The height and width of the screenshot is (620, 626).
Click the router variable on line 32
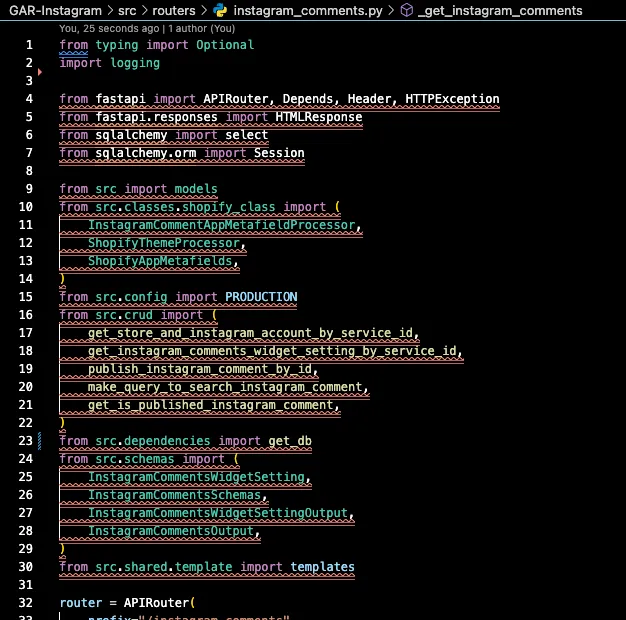pyautogui.click(x=81, y=603)
